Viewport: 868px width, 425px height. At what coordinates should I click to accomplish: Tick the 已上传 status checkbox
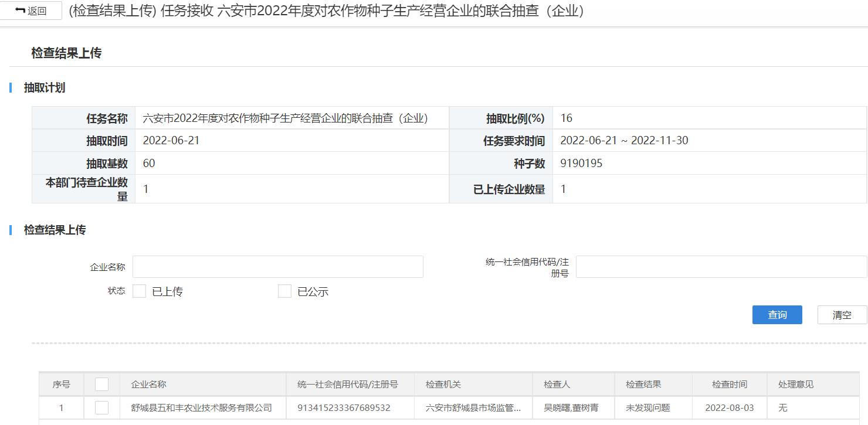[139, 291]
